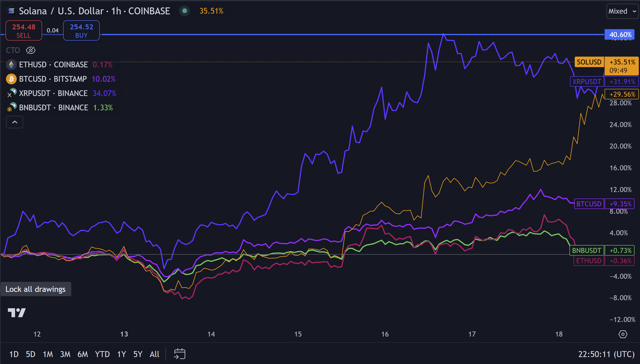
Task: Click the TradingView logo
Action: 17,312
